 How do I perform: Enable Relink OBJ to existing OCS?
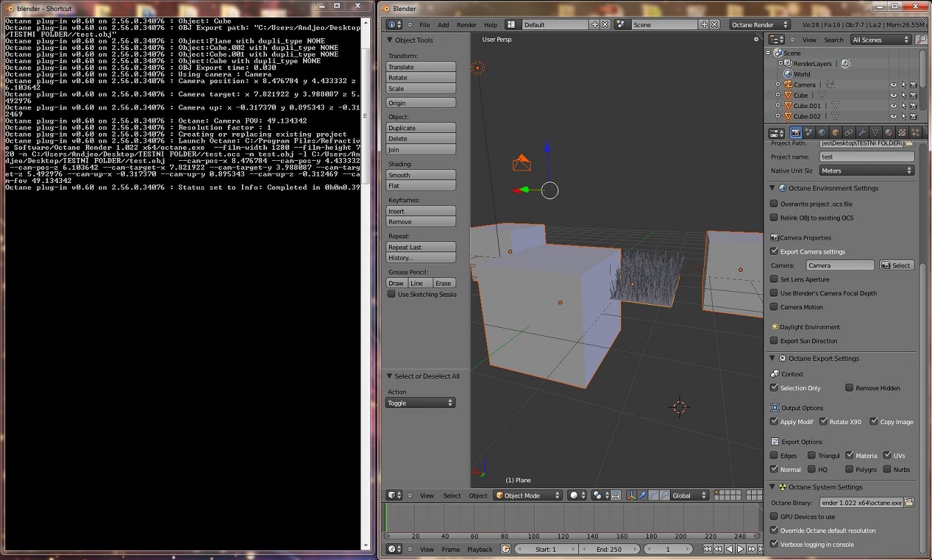pyautogui.click(x=774, y=218)
